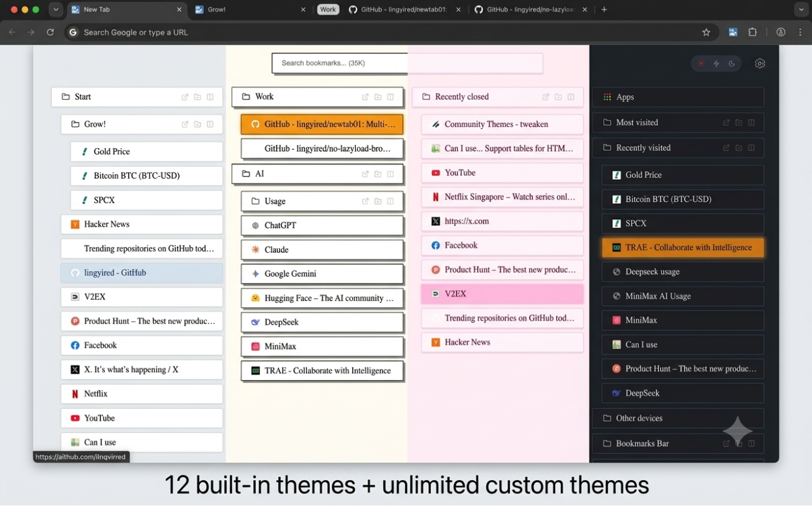Close the Grow! browser tab
Image resolution: width=812 pixels, height=508 pixels.
click(303, 10)
